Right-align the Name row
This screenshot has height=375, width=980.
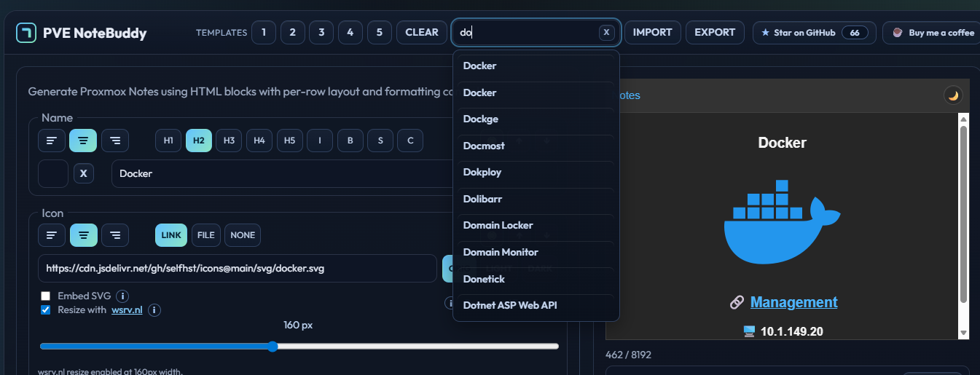tap(115, 140)
